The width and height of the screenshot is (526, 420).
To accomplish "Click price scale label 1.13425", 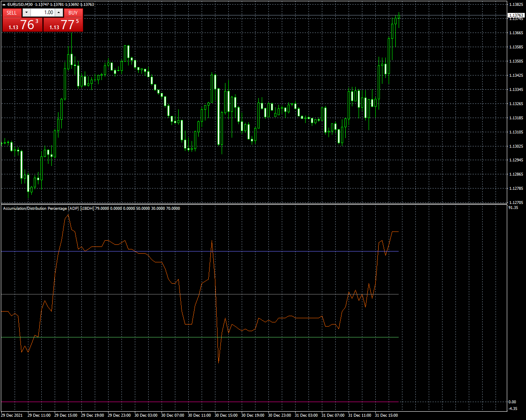I will coord(516,75).
